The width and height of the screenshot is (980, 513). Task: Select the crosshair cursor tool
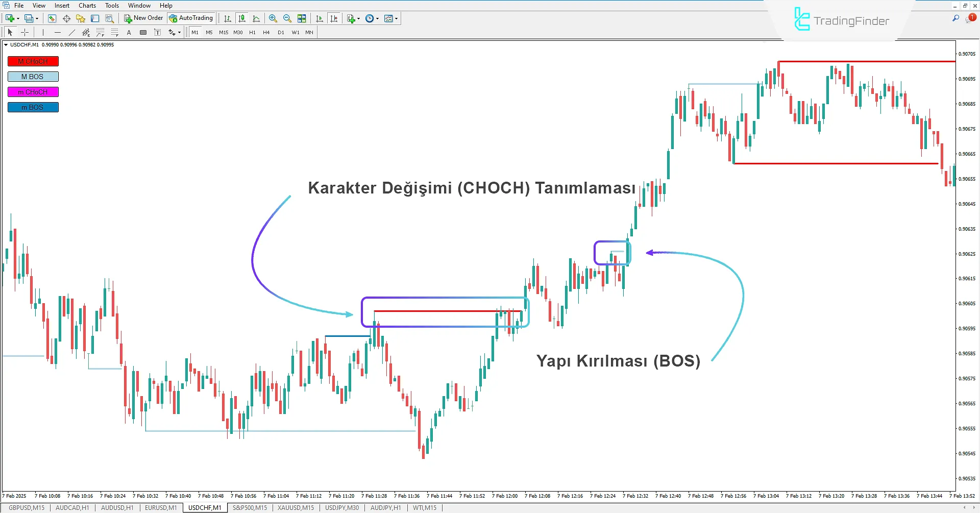[x=24, y=32]
